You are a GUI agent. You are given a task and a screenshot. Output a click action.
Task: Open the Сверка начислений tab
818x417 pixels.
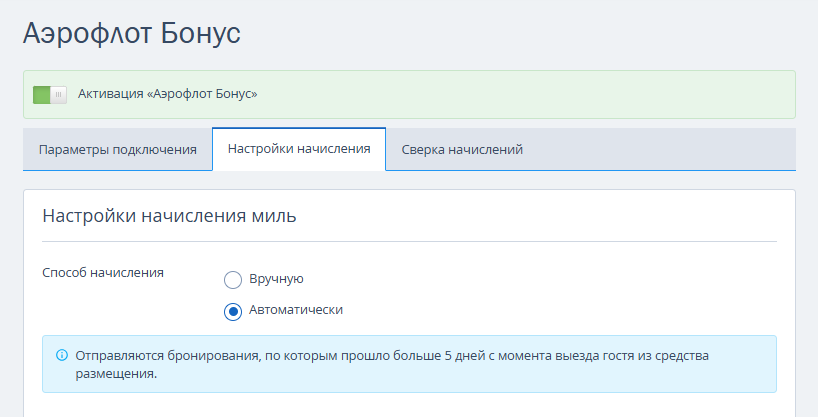click(x=462, y=150)
